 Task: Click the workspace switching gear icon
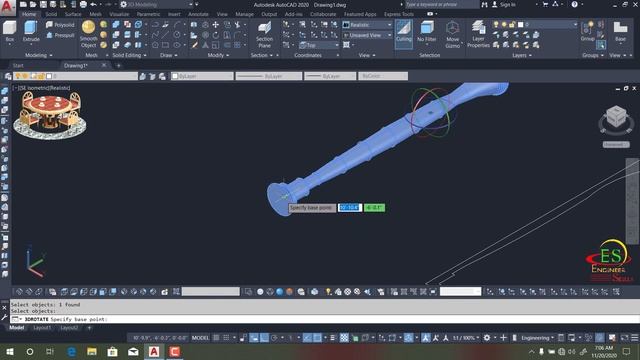[x=487, y=338]
